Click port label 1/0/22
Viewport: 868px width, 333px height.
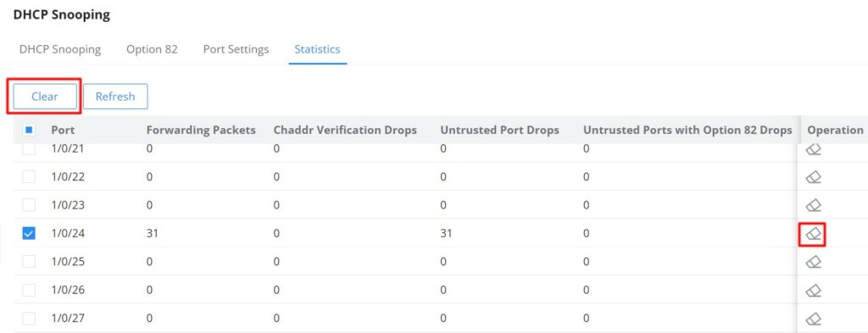click(68, 177)
